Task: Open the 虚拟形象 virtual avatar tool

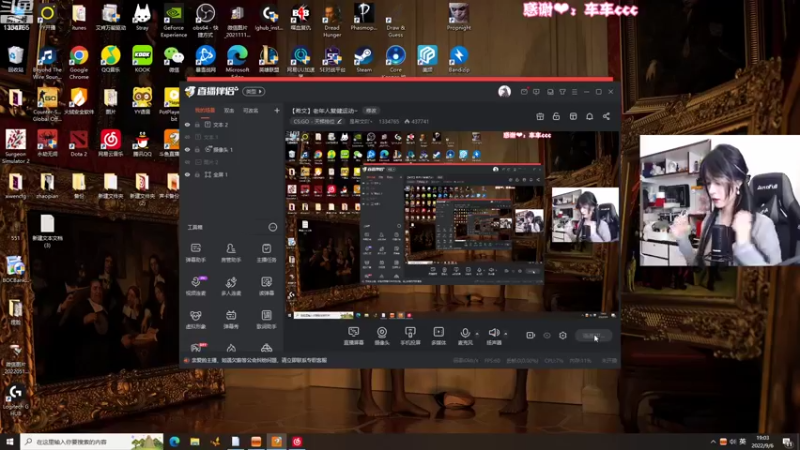Action: point(195,319)
